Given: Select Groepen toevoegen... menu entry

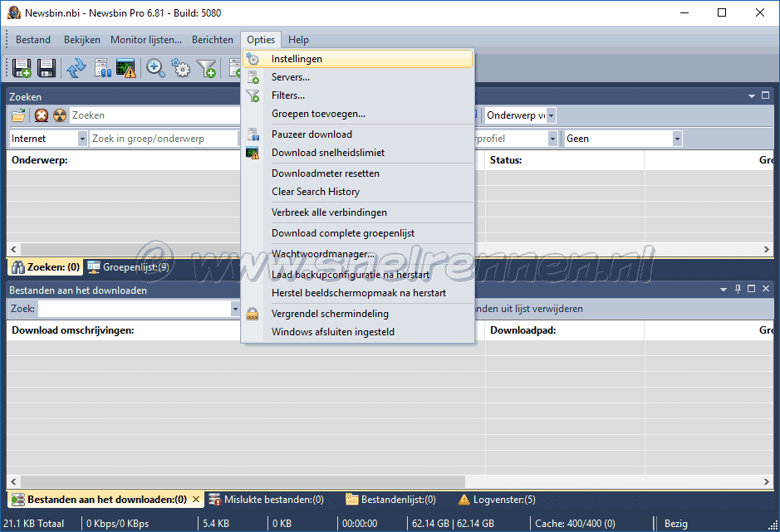Looking at the screenshot, I should [x=358, y=114].
